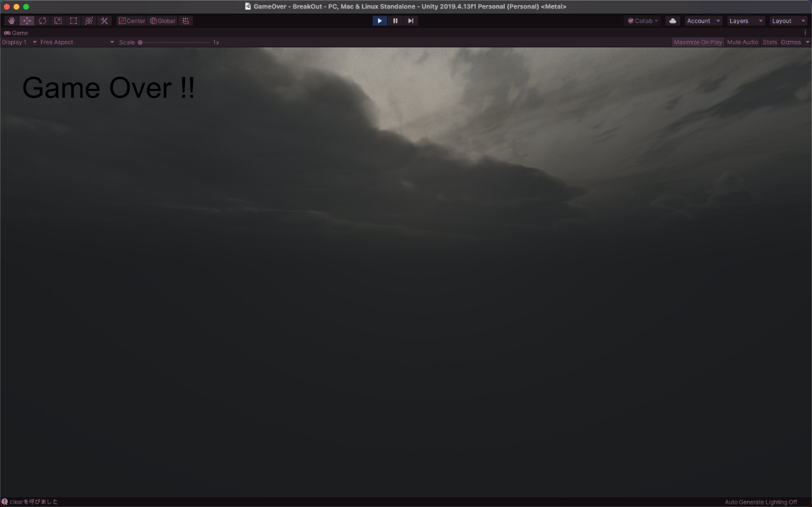812x507 pixels.
Task: Open the Layers dropdown
Action: [x=745, y=21]
